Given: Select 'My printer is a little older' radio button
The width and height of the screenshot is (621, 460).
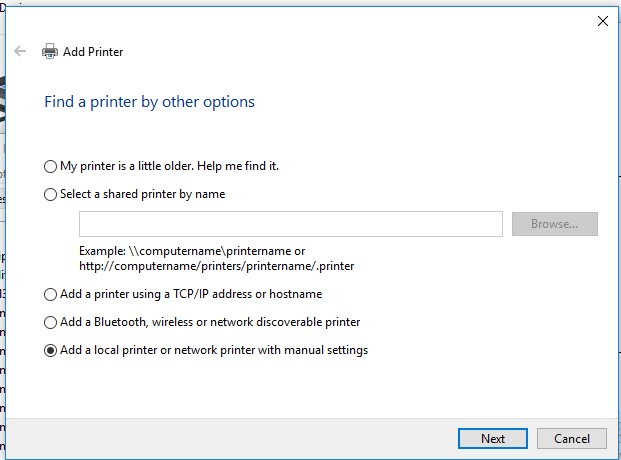Looking at the screenshot, I should [x=51, y=166].
